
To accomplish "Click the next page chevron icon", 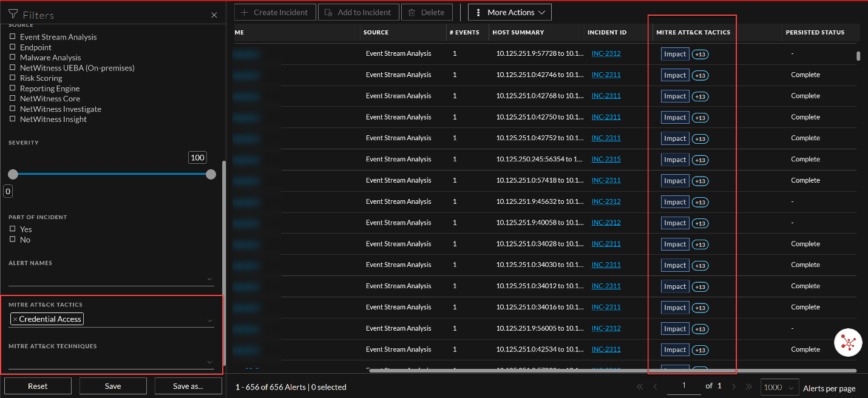I will click(734, 386).
